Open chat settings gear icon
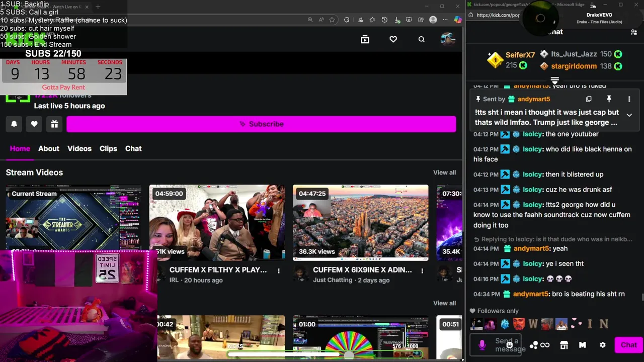The image size is (644, 362). point(602,345)
